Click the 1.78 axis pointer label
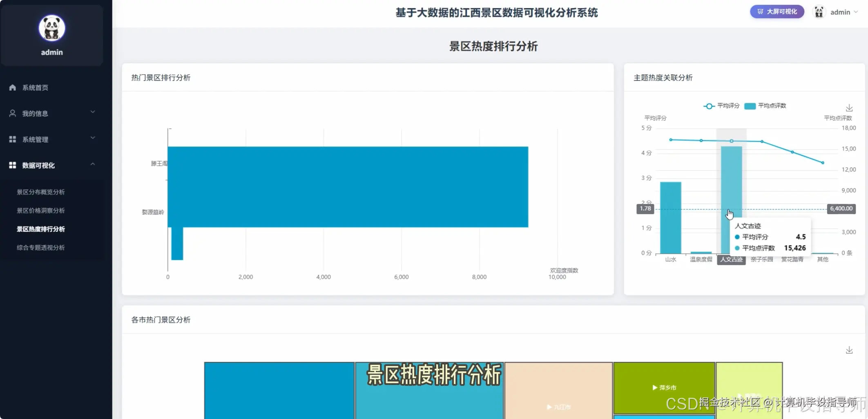The height and width of the screenshot is (419, 868). pyautogui.click(x=645, y=209)
